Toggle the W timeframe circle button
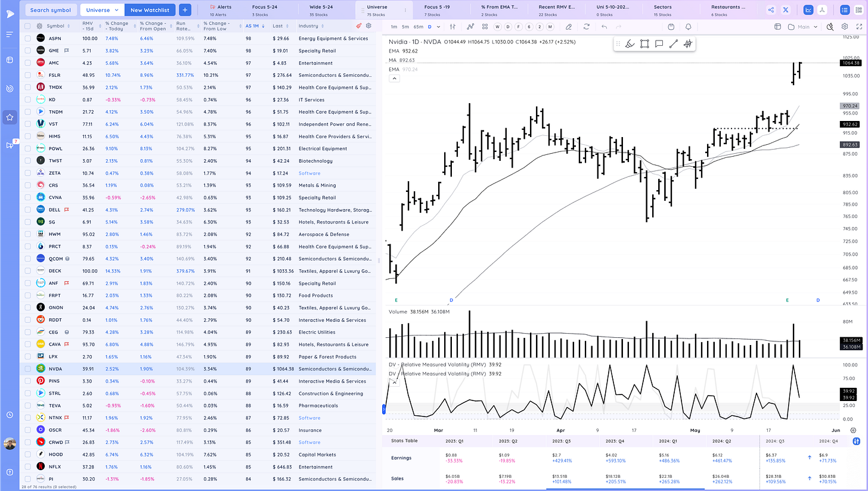Screen dimensions: 868x491 pyautogui.click(x=498, y=27)
